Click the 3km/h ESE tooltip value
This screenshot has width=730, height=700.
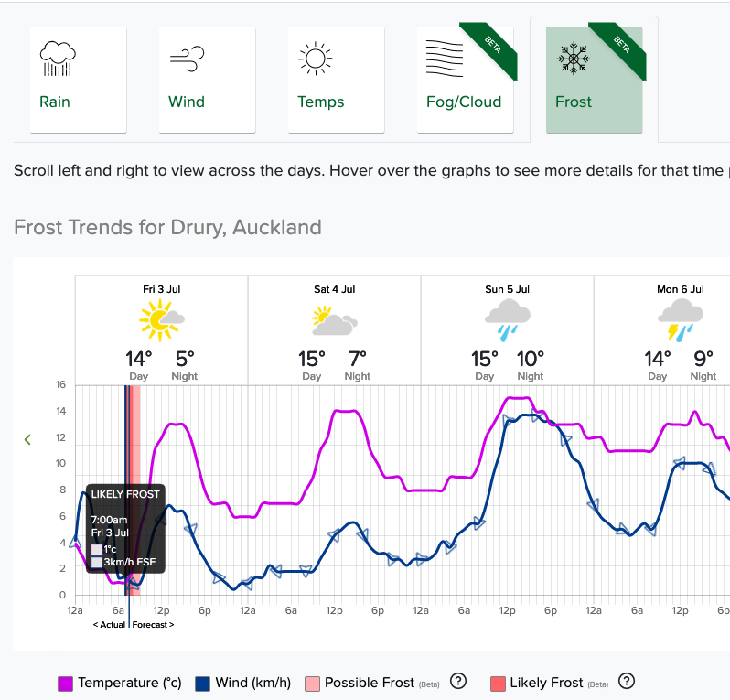(130, 562)
